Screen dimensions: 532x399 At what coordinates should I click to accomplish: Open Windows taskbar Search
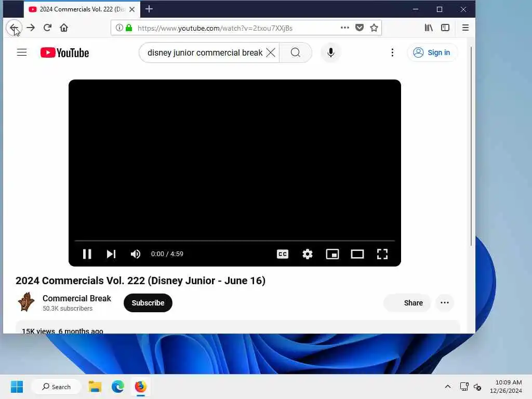(x=56, y=387)
